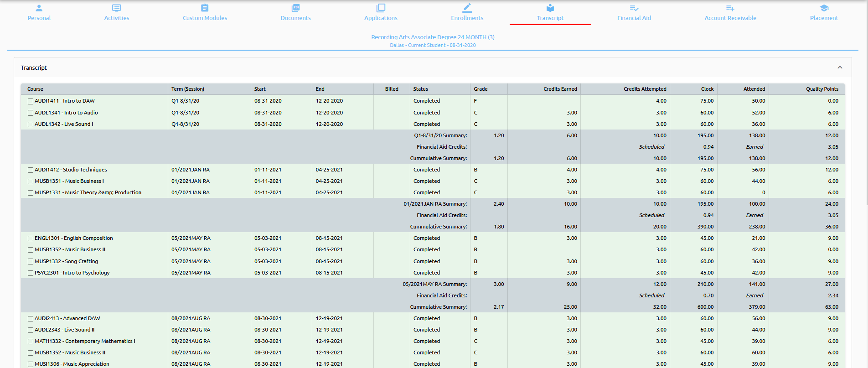Screen dimensions: 868x368
Task: Click the Grade column header
Action: pyautogui.click(x=480, y=89)
